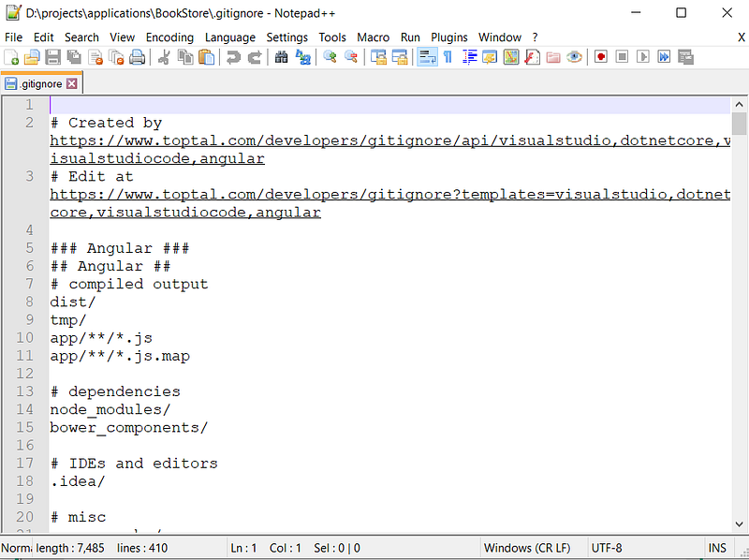The height and width of the screenshot is (560, 749).
Task: Save the current file with Save icon
Action: [x=53, y=57]
